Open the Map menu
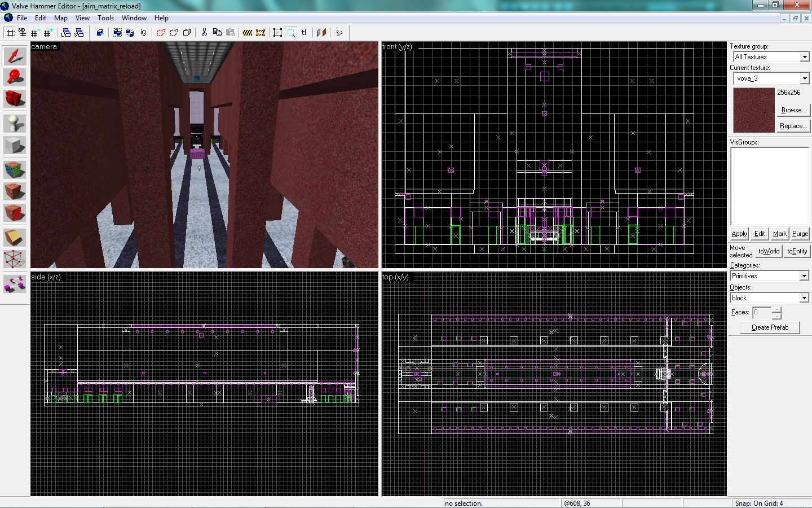Image resolution: width=812 pixels, height=508 pixels. pyautogui.click(x=60, y=18)
